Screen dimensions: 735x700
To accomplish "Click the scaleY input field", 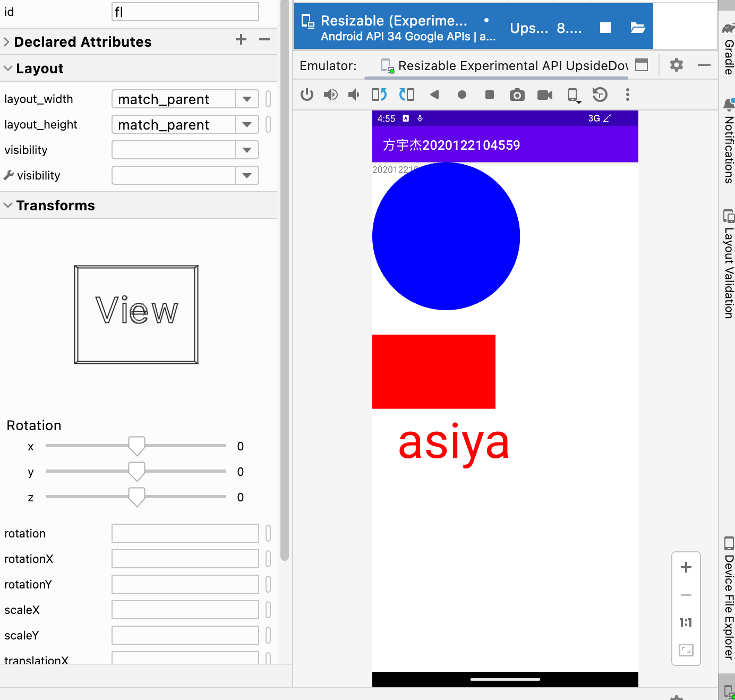I will [185, 635].
